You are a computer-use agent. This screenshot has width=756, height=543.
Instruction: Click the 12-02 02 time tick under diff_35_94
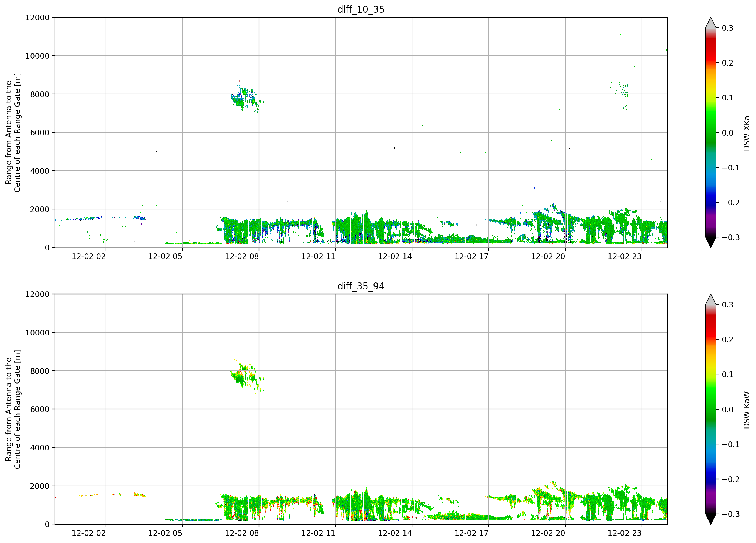pos(89,533)
